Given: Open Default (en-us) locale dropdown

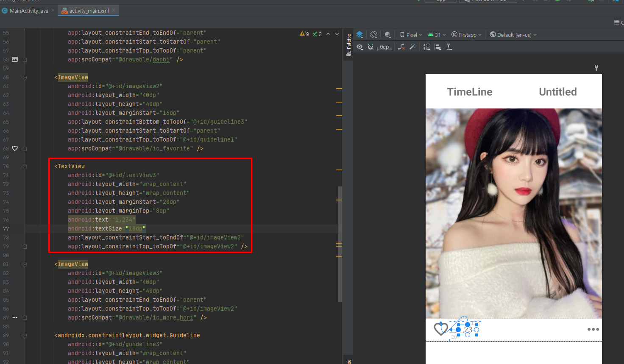Looking at the screenshot, I should (513, 35).
